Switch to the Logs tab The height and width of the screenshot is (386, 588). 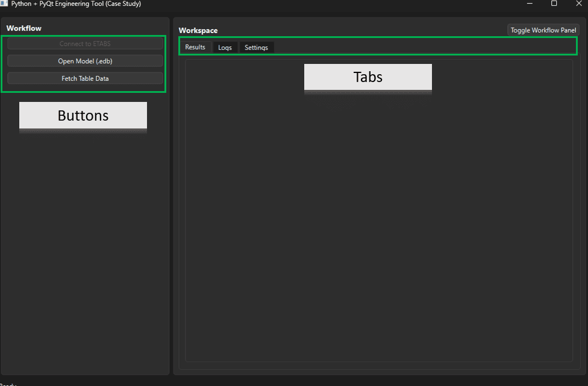tap(225, 46)
